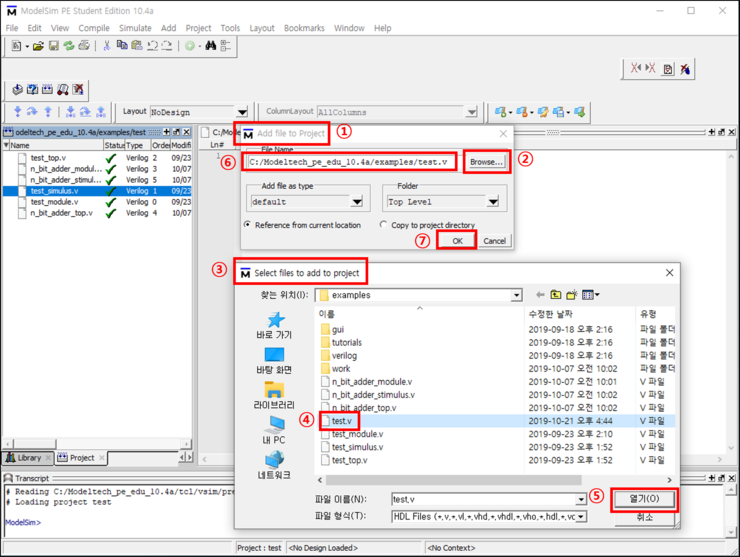Click the Print toolbar icon
This screenshot has height=557, width=740.
(84, 46)
